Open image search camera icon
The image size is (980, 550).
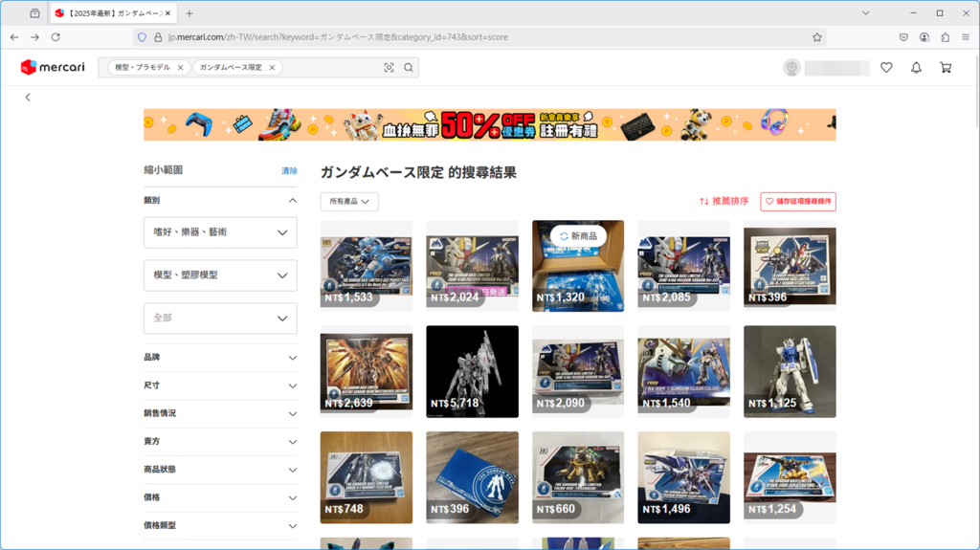(x=389, y=68)
